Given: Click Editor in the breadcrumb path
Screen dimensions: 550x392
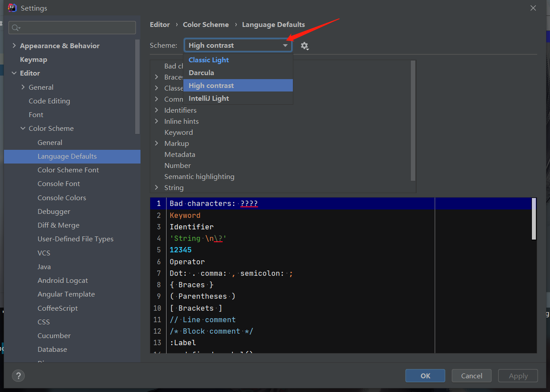Looking at the screenshot, I should (x=160, y=25).
